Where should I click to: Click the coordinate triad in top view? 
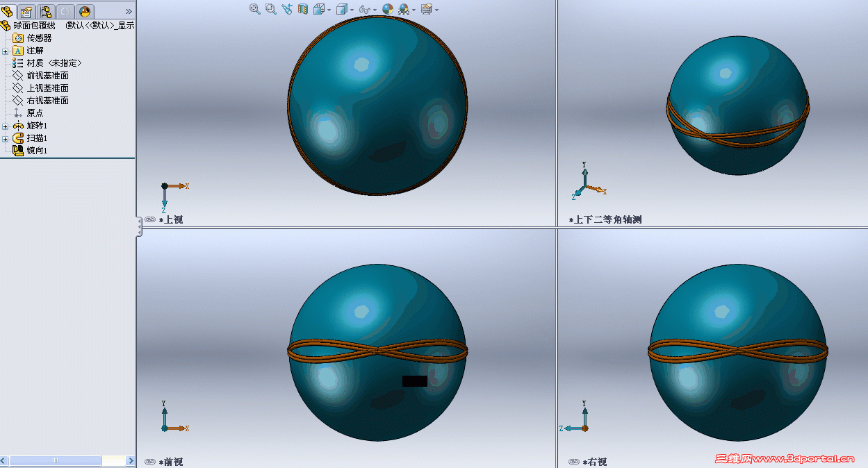pyautogui.click(x=174, y=197)
